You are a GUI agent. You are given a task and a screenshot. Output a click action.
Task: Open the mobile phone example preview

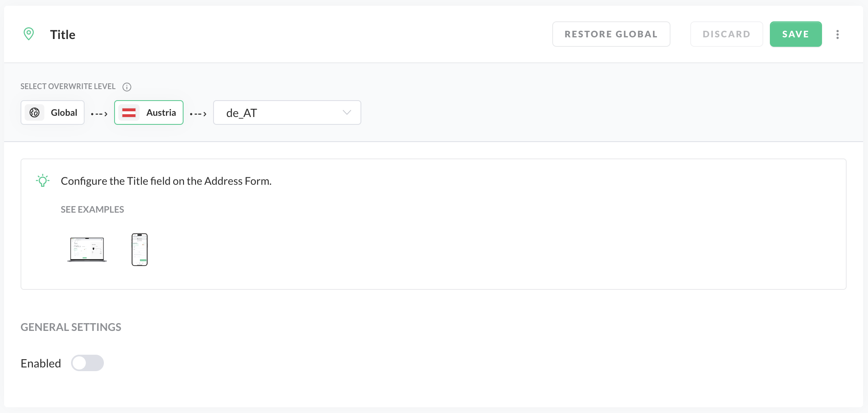(x=140, y=249)
